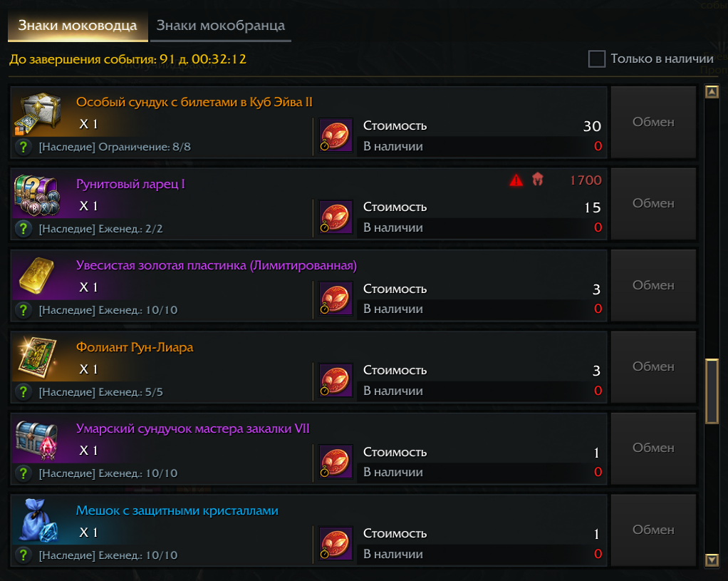Select the Знаки моководца tab

point(78,26)
